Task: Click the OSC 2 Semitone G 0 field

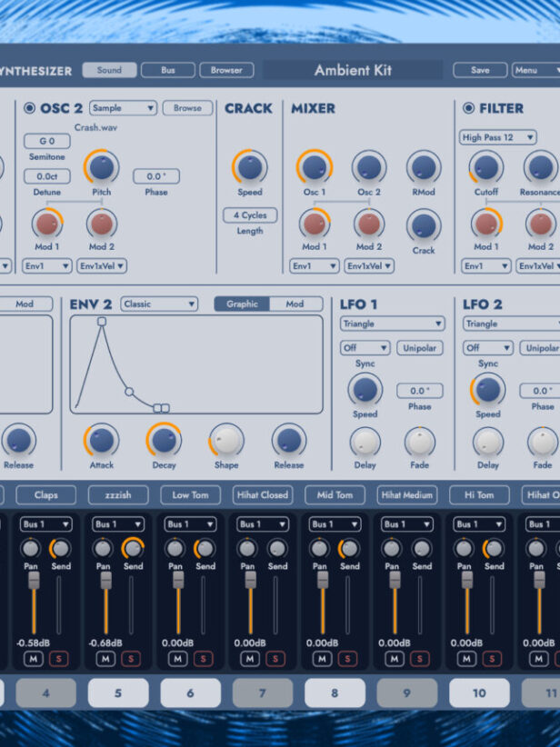Action: click(47, 141)
